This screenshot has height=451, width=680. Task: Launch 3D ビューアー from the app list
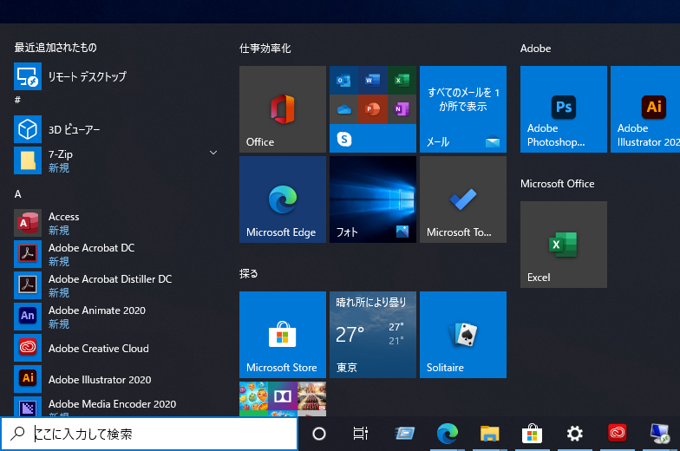(115, 129)
